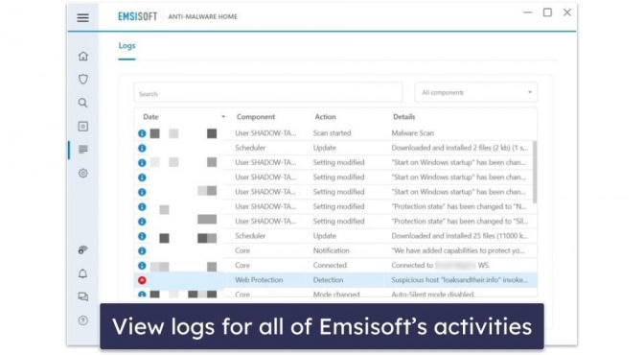Open the Quarantine section icon
This screenshot has height=355, width=644.
click(83, 127)
